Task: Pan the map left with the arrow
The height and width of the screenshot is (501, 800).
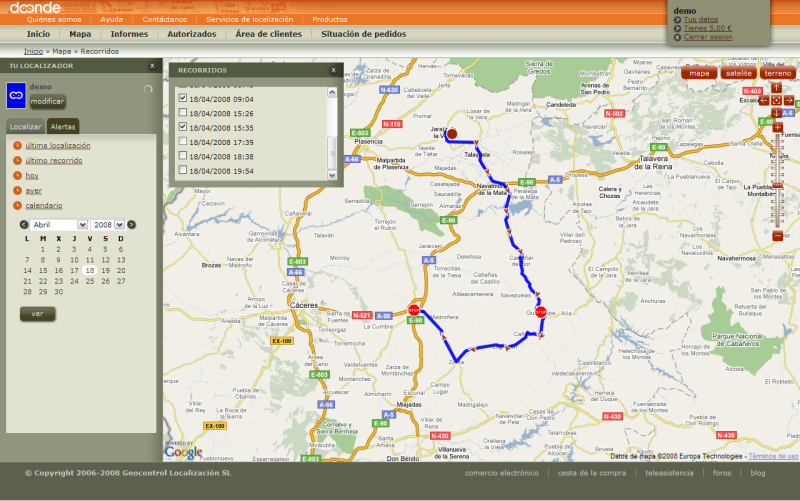Action: coord(764,101)
